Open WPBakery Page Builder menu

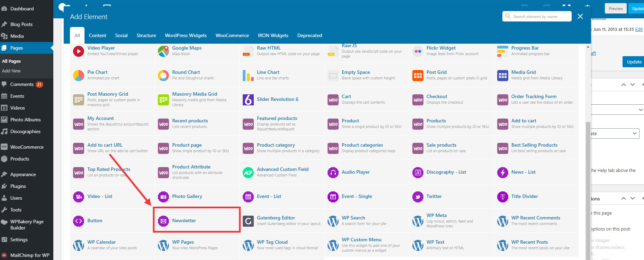tap(27, 225)
